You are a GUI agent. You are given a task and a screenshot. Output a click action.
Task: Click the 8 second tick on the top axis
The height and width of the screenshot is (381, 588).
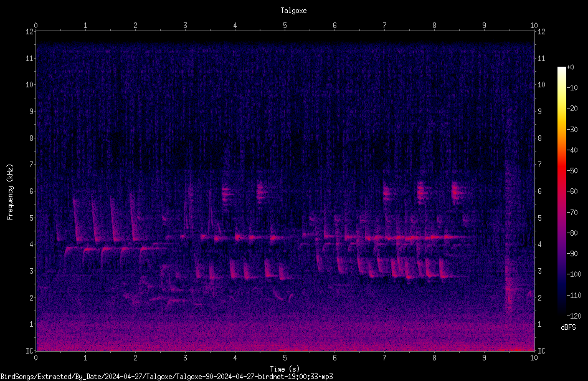[x=434, y=26]
